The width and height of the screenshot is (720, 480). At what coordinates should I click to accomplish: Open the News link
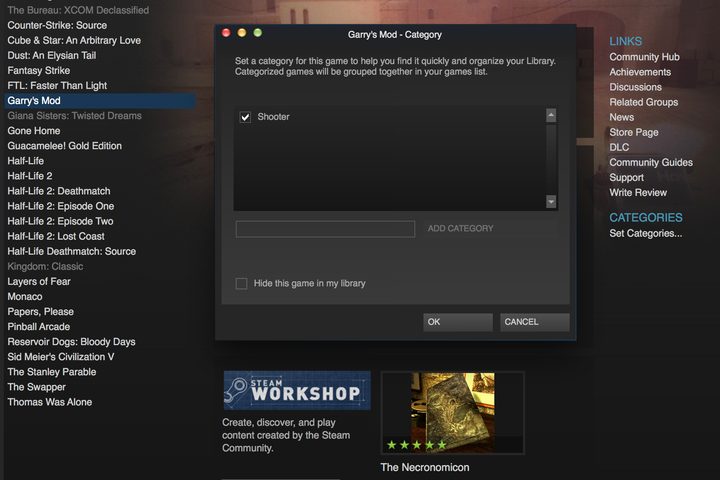click(622, 117)
